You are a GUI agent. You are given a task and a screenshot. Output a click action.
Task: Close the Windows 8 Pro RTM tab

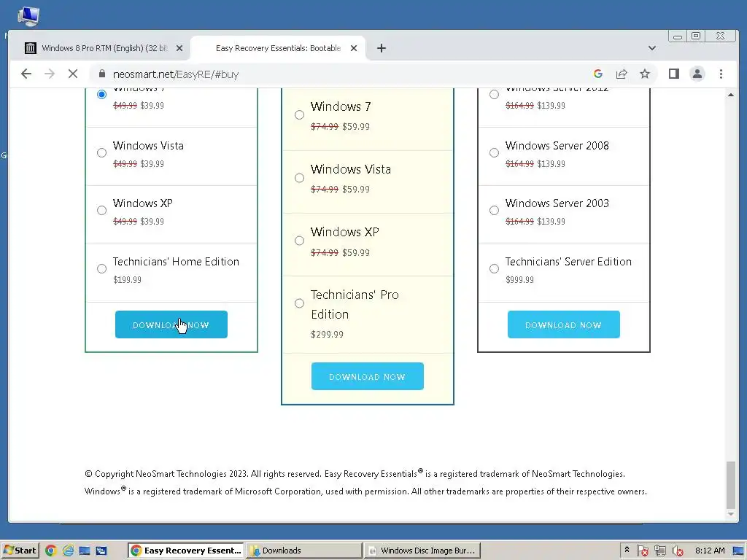(179, 48)
